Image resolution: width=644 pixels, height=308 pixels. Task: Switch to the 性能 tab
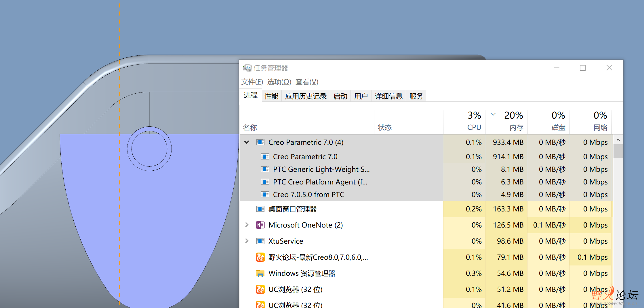coord(271,96)
